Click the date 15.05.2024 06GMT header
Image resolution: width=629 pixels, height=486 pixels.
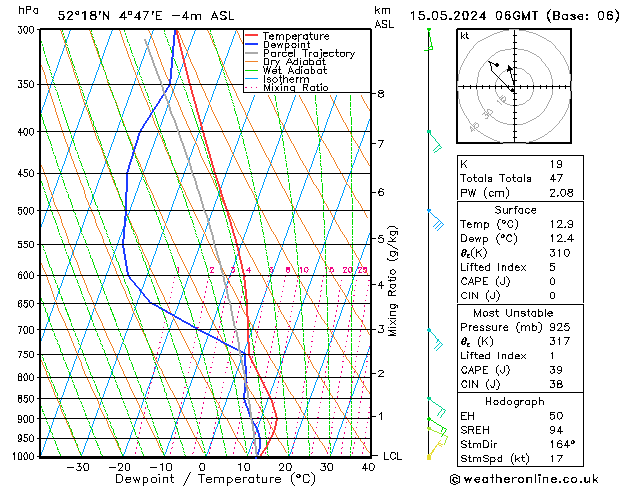473,16
